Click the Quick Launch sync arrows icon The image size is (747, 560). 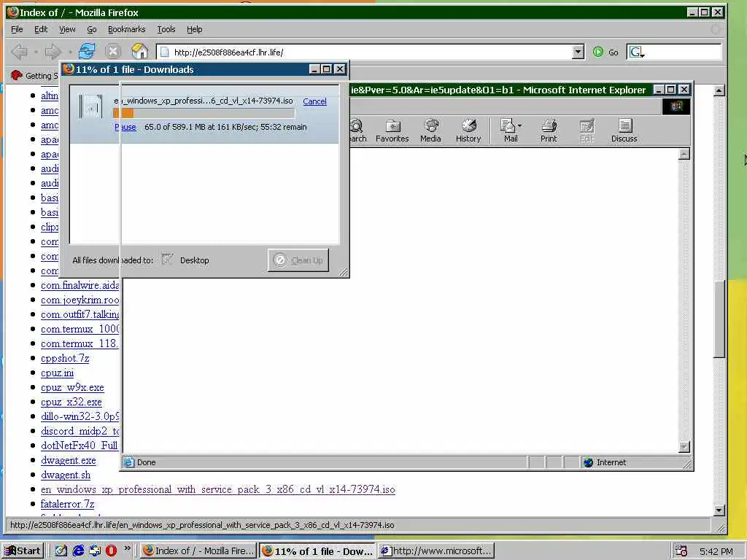click(95, 551)
